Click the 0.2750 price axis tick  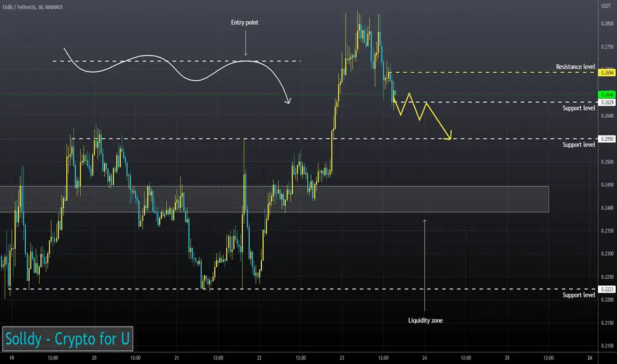(x=607, y=47)
